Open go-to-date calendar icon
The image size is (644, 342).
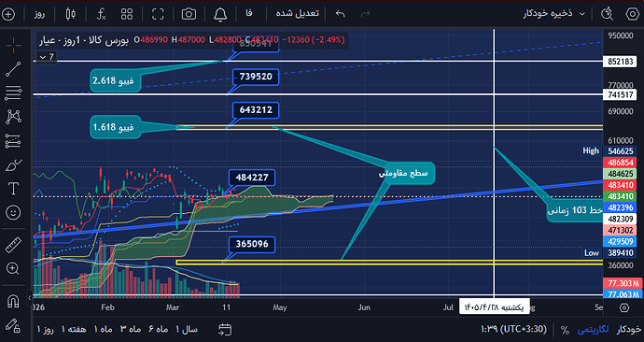[x=225, y=330]
